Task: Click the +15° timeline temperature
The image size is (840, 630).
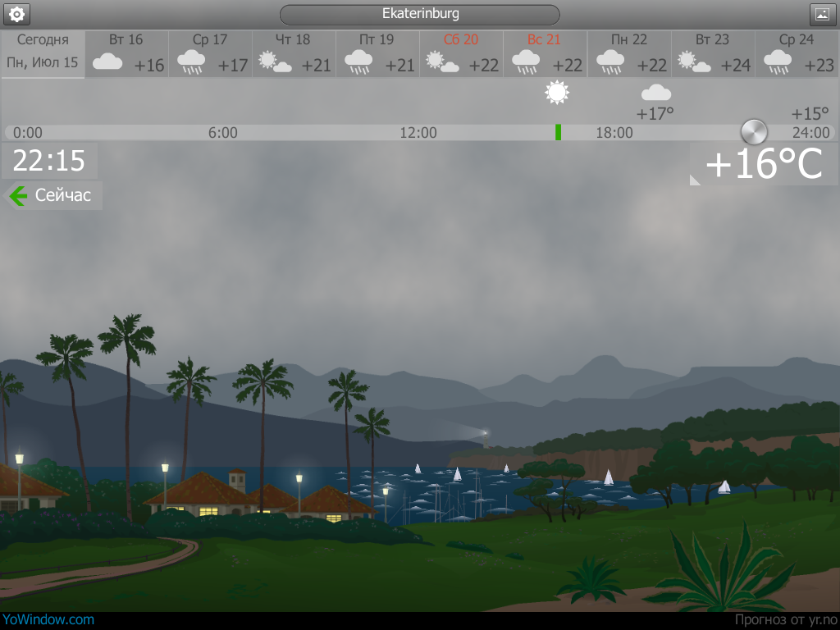Action: pos(810,113)
